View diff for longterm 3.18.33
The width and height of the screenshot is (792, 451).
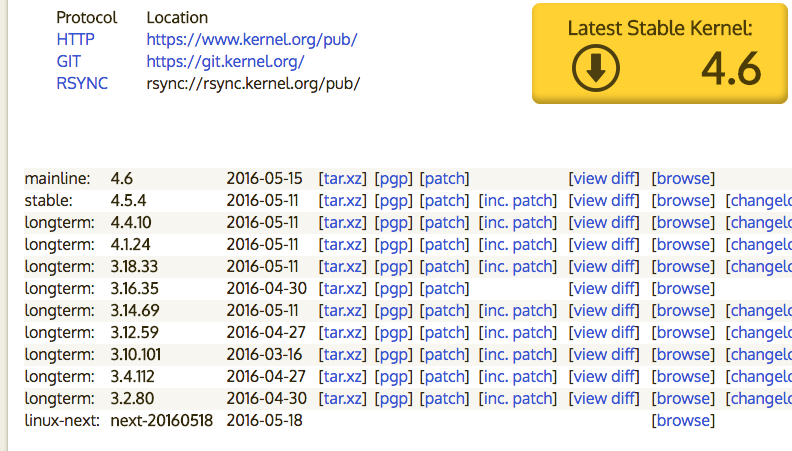pyautogui.click(x=604, y=267)
